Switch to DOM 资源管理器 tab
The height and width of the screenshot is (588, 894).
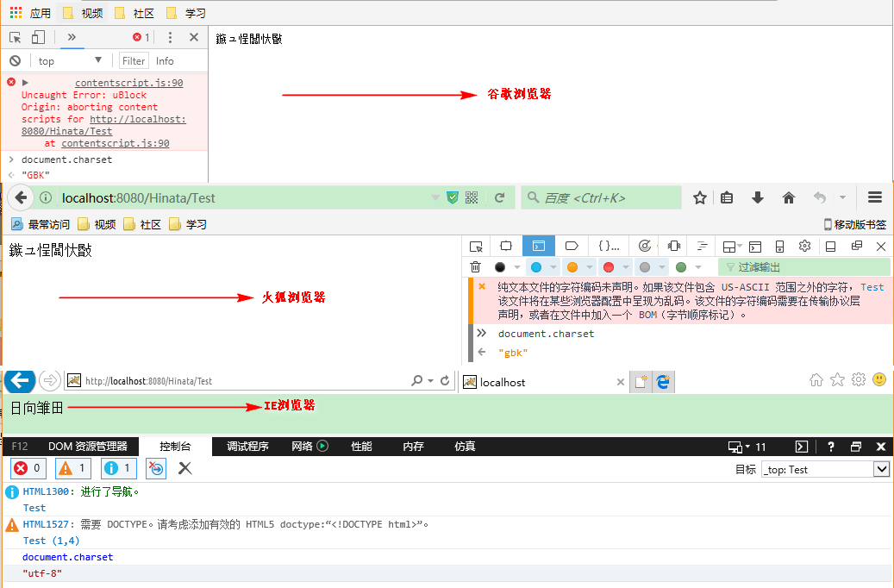coord(87,447)
